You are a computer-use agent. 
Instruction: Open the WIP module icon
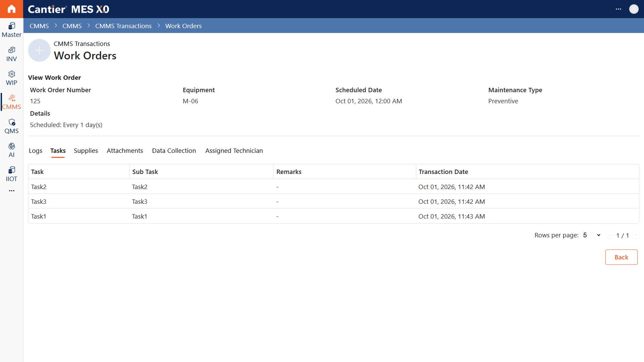(11, 78)
